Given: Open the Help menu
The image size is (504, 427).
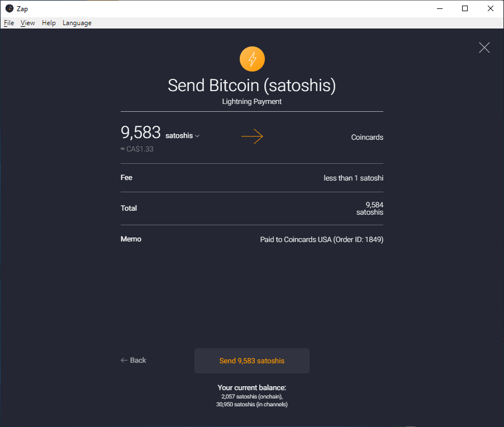Looking at the screenshot, I should (49, 23).
